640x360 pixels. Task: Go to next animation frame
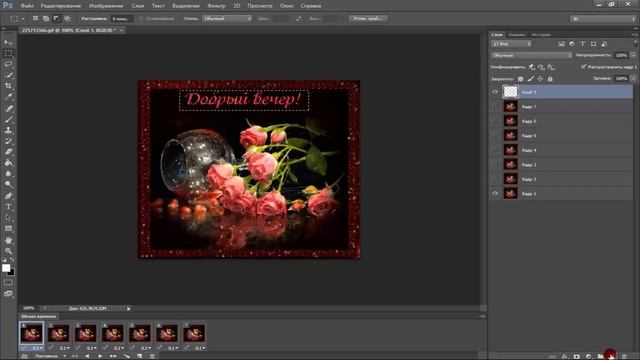113,356
